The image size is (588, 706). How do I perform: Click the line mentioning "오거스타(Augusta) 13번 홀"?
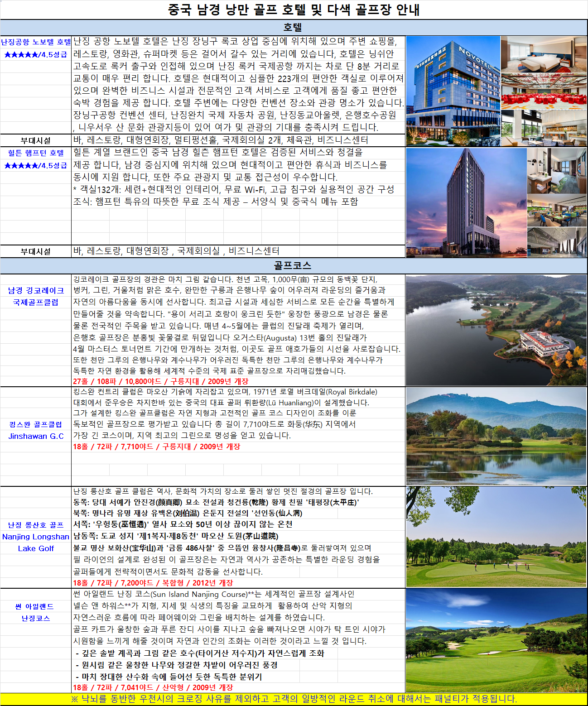click(x=220, y=337)
